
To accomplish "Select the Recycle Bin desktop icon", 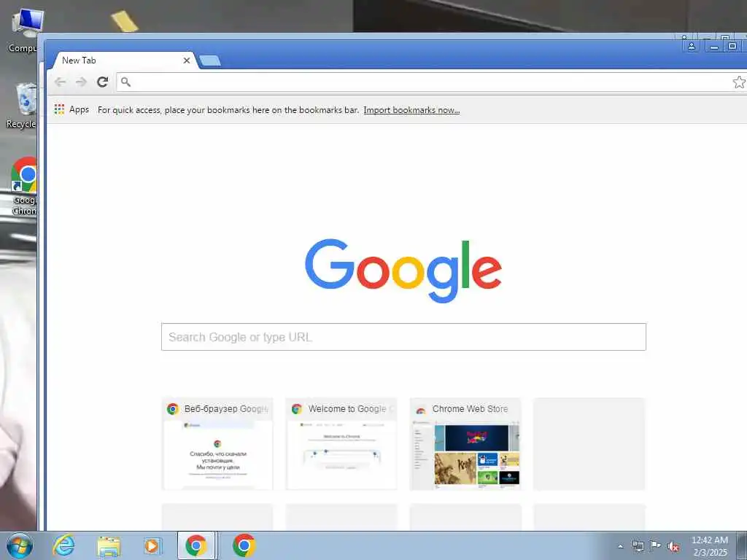I will click(23, 105).
